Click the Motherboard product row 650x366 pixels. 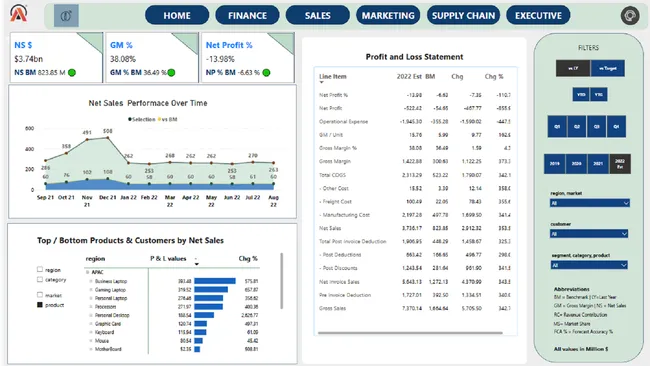173,349
